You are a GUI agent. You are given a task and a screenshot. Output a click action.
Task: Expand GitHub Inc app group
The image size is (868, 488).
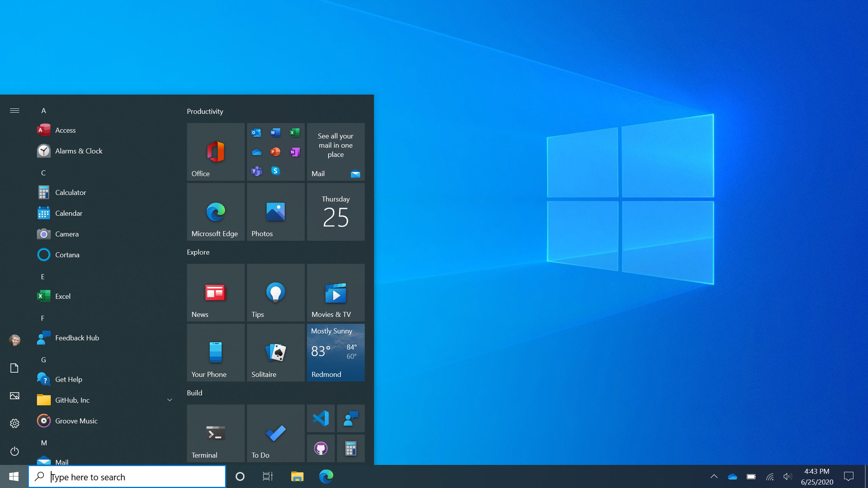click(169, 399)
